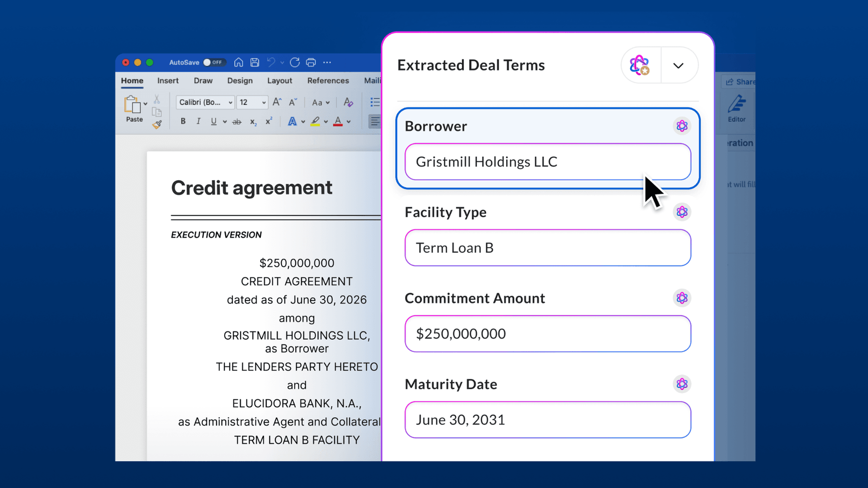Click the AI assistant logo in panel header
This screenshot has width=868, height=488.
coord(640,65)
